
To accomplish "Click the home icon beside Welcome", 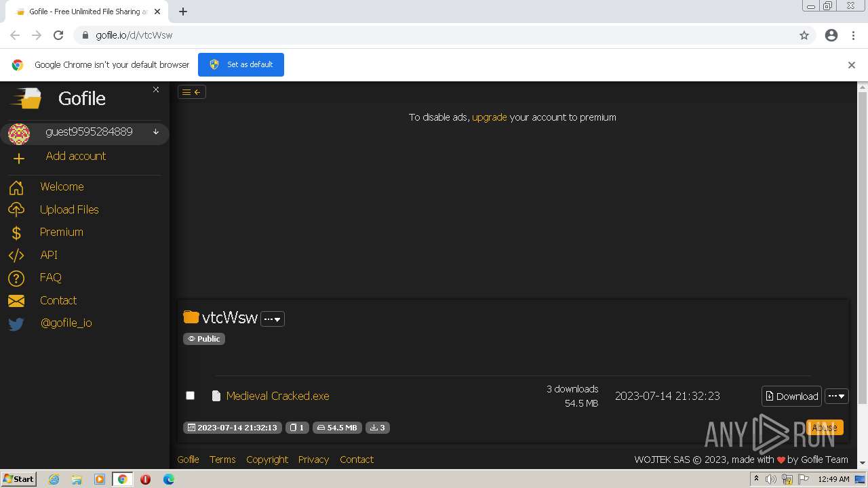I will [16, 188].
